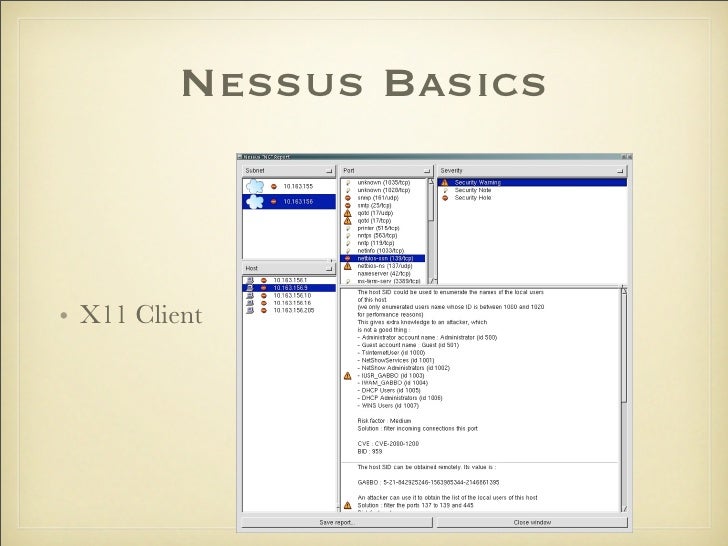Click red icon beside Security Hole
The height and width of the screenshot is (546, 728).
point(445,198)
